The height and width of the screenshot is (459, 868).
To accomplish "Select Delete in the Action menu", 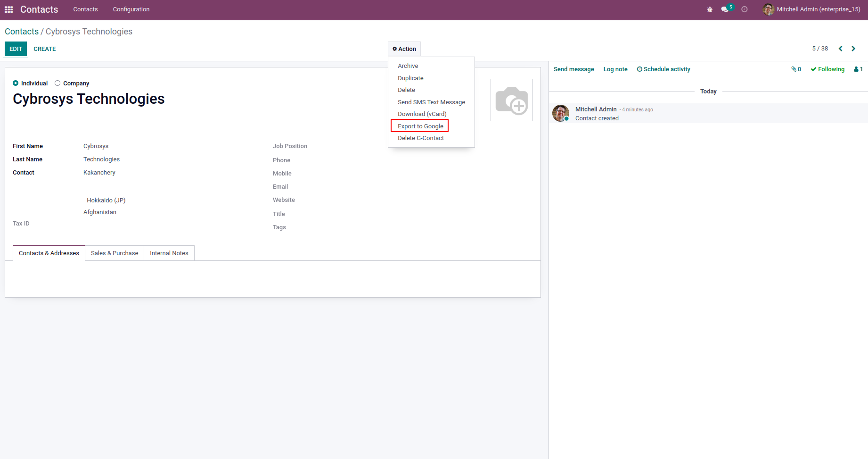I will click(431, 90).
